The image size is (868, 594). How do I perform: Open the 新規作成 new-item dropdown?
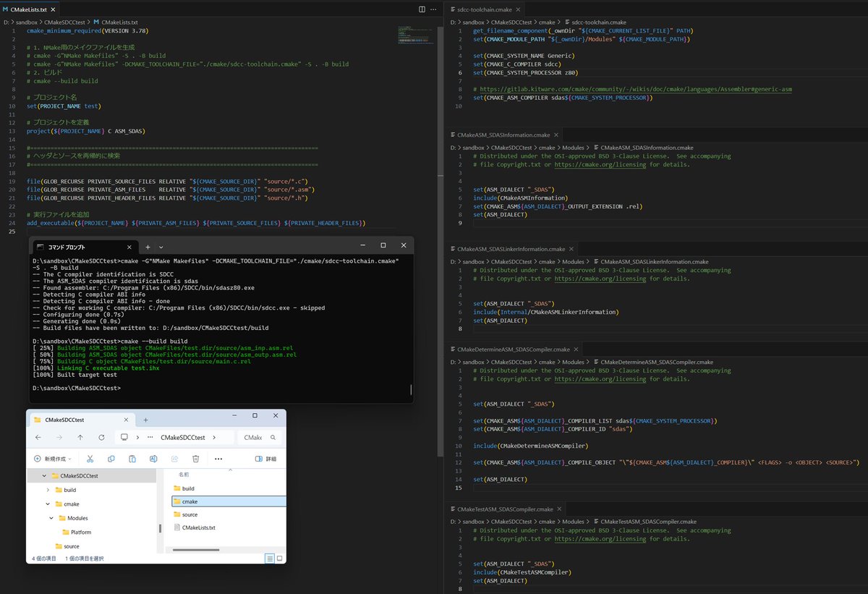tap(52, 459)
